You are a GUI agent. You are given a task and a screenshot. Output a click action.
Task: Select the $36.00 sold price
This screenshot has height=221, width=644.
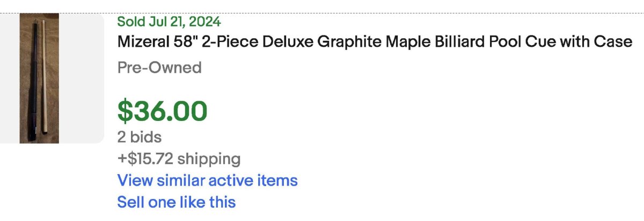tap(162, 111)
